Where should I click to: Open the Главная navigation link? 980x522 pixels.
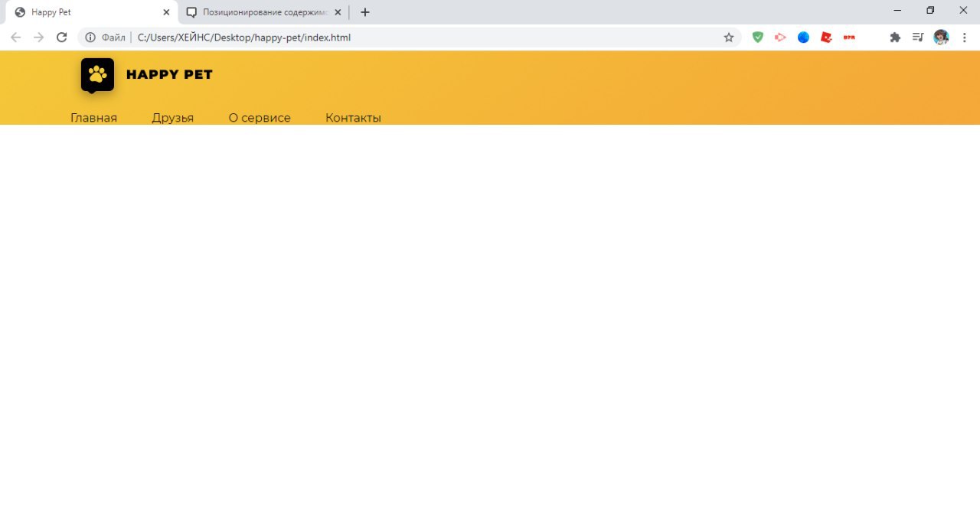point(93,118)
